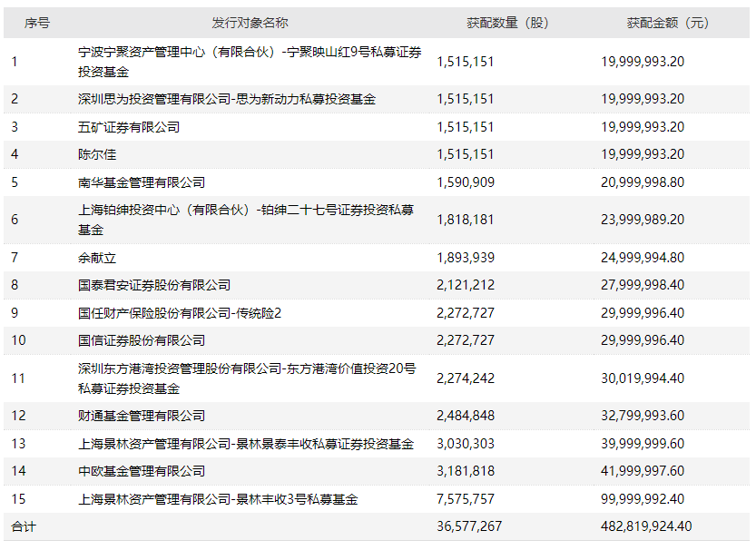756x550 pixels.
Task: Click quantity 3,181,818 for 中欧基金
Action: [466, 471]
